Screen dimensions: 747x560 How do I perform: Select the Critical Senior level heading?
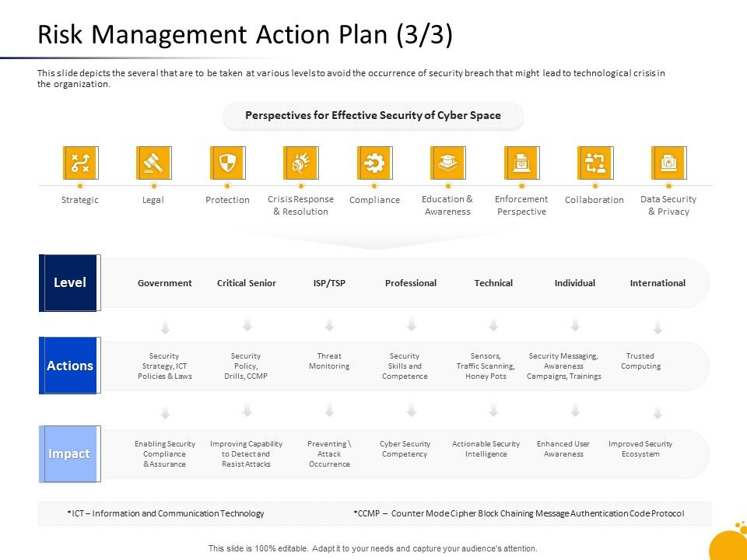[247, 283]
